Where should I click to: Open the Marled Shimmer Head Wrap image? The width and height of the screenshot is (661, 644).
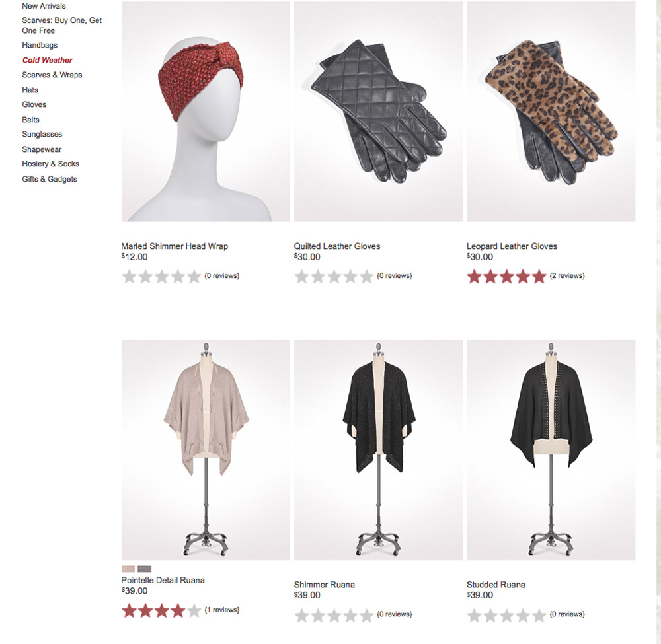click(206, 112)
